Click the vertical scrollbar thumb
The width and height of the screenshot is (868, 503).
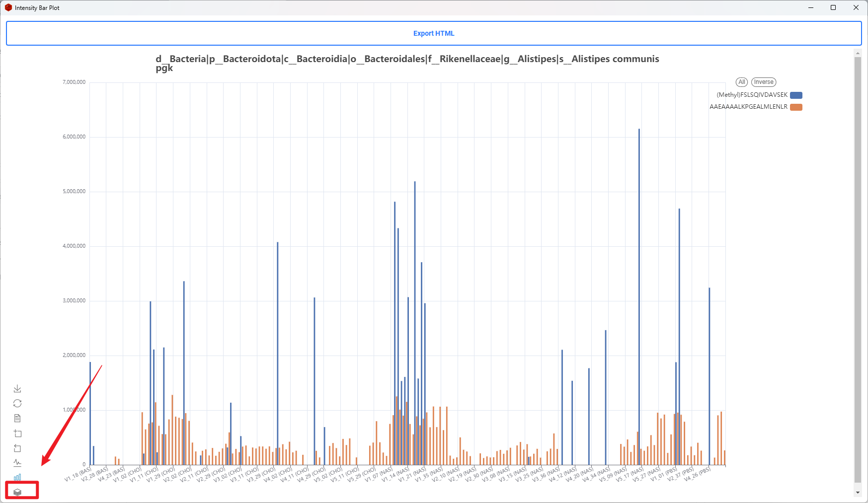[858, 269]
